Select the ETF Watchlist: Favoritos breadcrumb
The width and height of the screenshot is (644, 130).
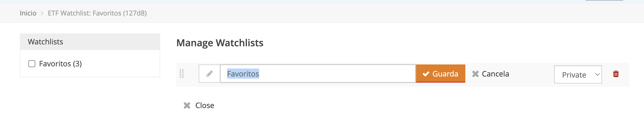coord(97,13)
